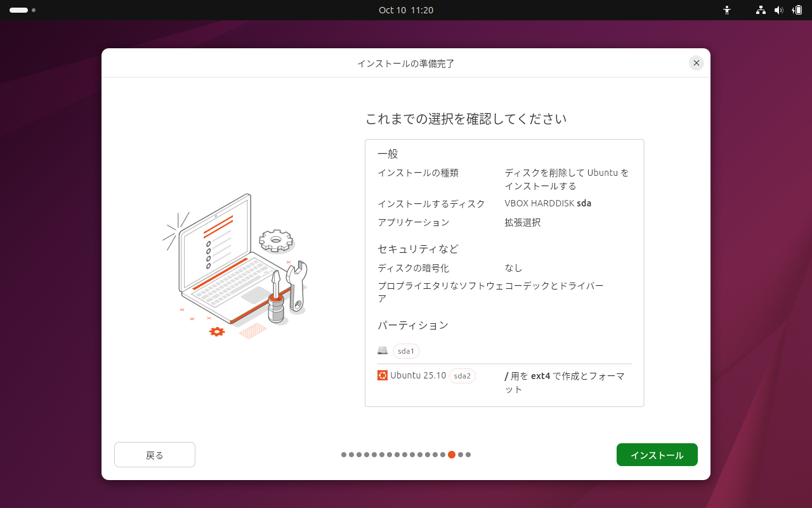Select the sda2 partition chip

[x=462, y=375]
